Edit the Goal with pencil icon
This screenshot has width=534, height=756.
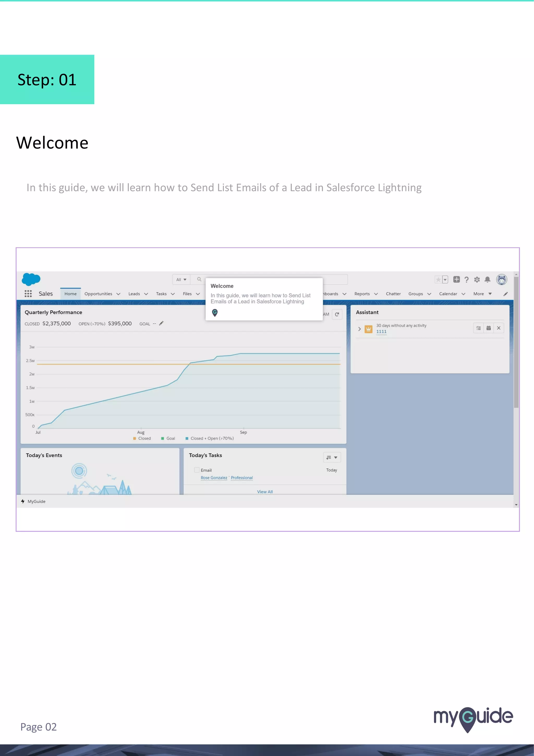click(161, 323)
